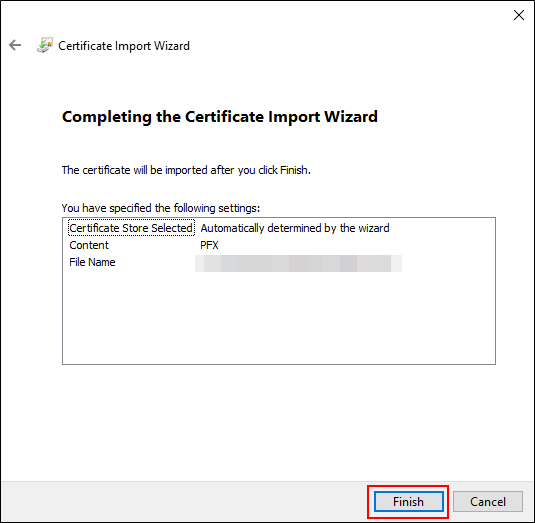Image resolution: width=535 pixels, height=523 pixels.
Task: Click the Finish button
Action: pyautogui.click(x=408, y=502)
